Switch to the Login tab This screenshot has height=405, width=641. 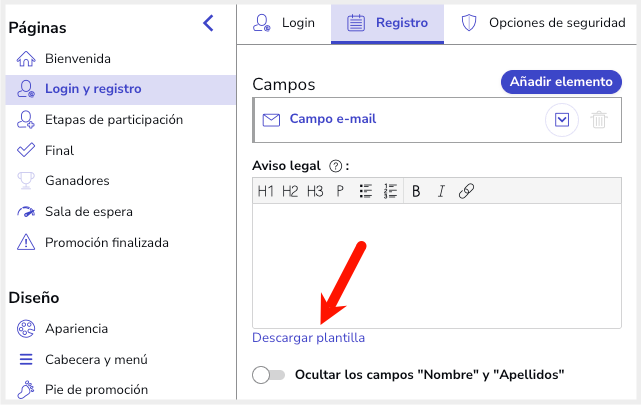pos(284,22)
